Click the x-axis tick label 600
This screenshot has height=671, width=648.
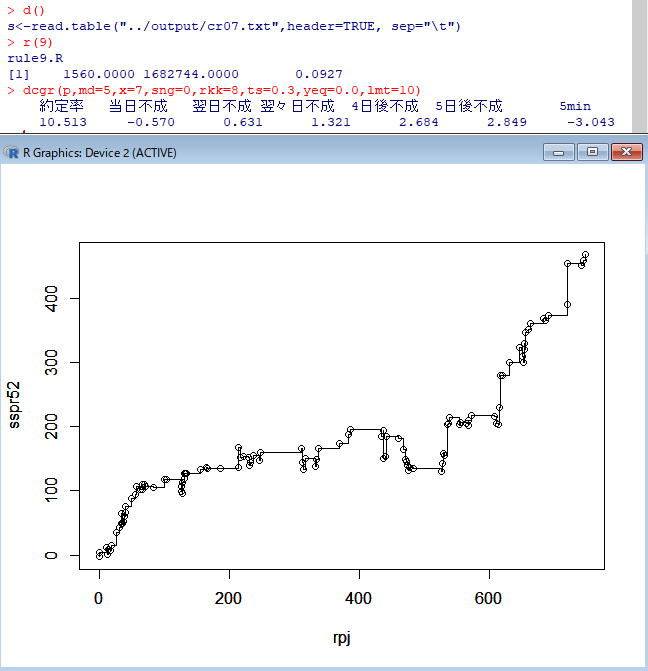pos(488,598)
